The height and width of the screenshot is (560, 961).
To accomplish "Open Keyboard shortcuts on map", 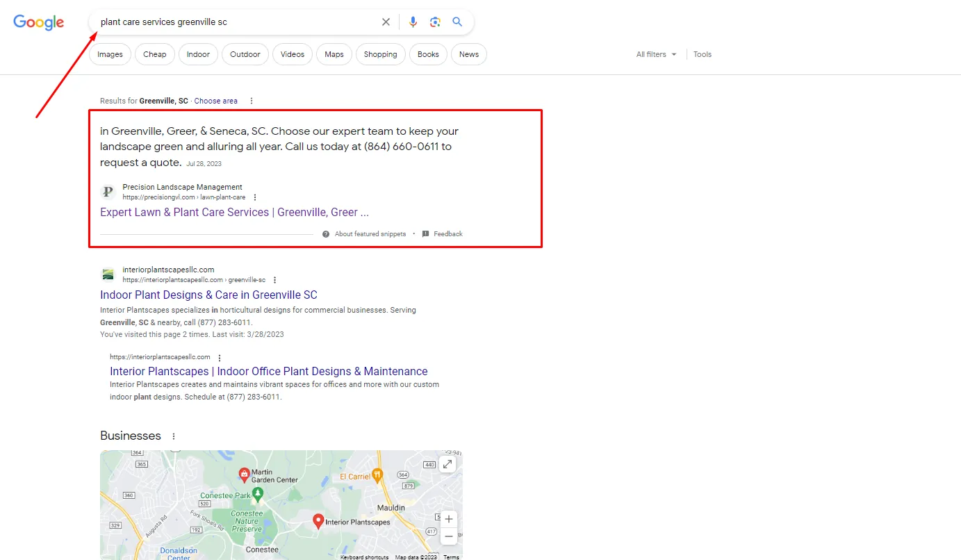I will (364, 557).
